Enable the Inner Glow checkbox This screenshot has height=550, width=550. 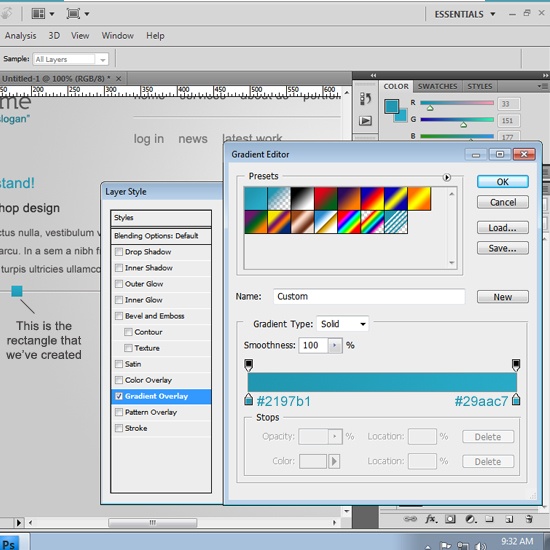click(119, 300)
